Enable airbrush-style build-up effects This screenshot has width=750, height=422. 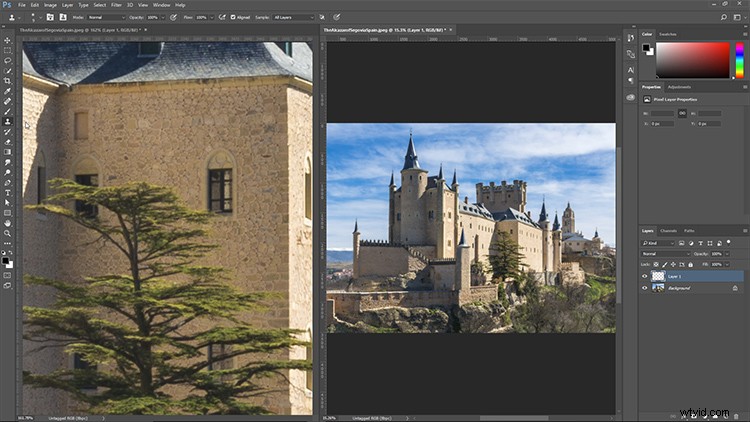coord(222,17)
